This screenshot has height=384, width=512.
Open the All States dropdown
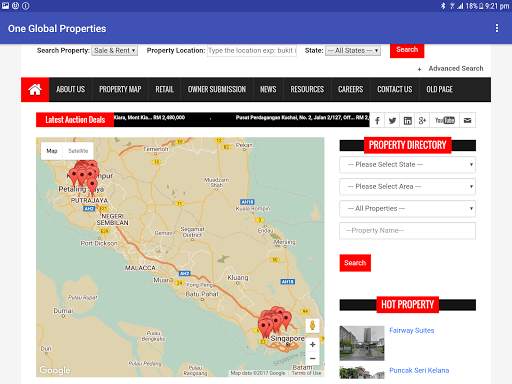tap(353, 51)
